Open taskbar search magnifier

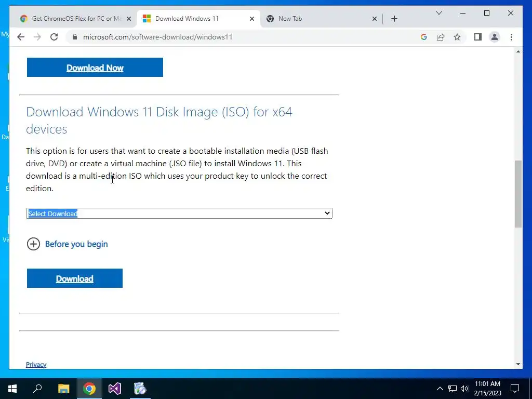click(37, 389)
